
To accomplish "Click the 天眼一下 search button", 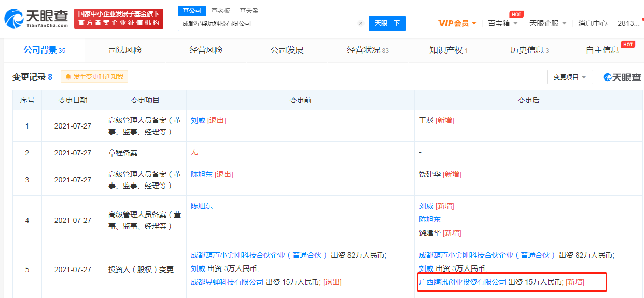I will 387,23.
